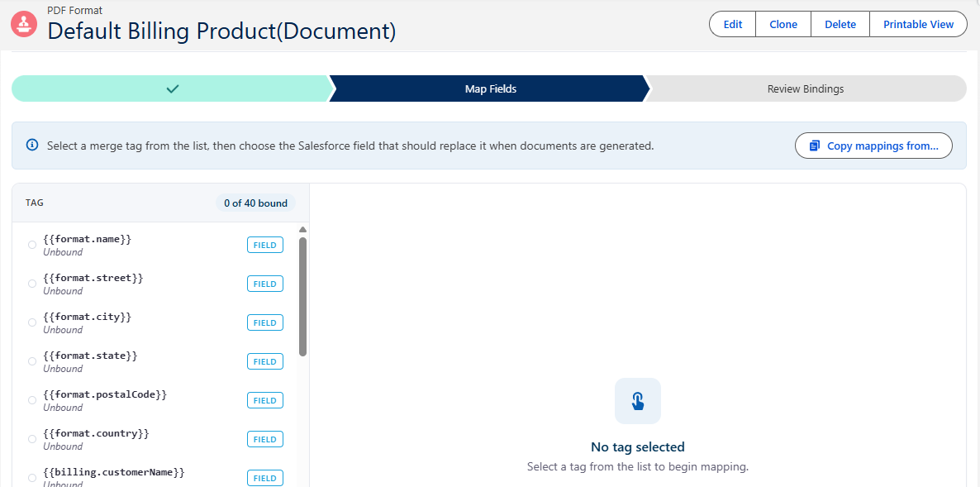Select the {{format.state}} radio circle

(x=32, y=360)
